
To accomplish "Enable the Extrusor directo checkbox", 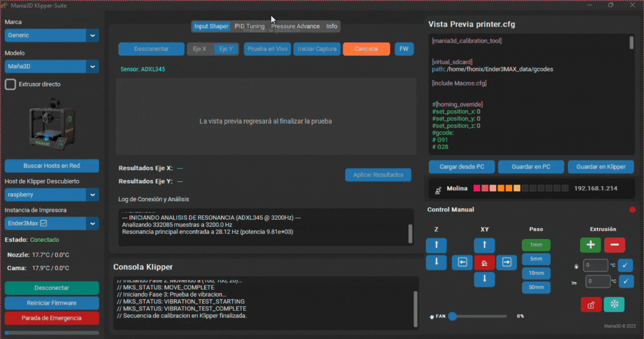I will point(10,84).
